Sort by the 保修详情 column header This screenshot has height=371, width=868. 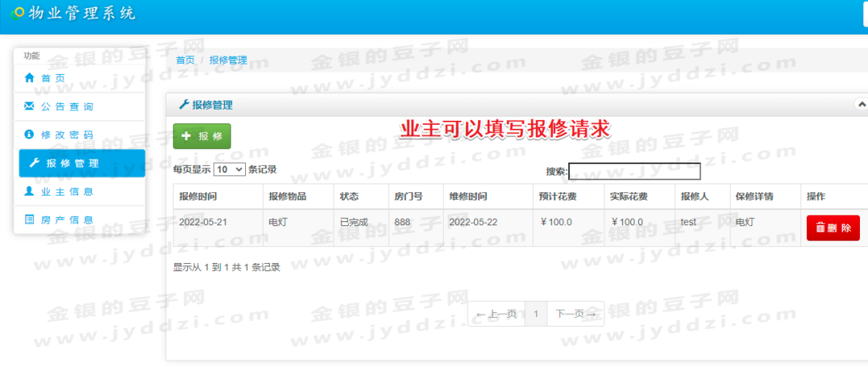(765, 196)
